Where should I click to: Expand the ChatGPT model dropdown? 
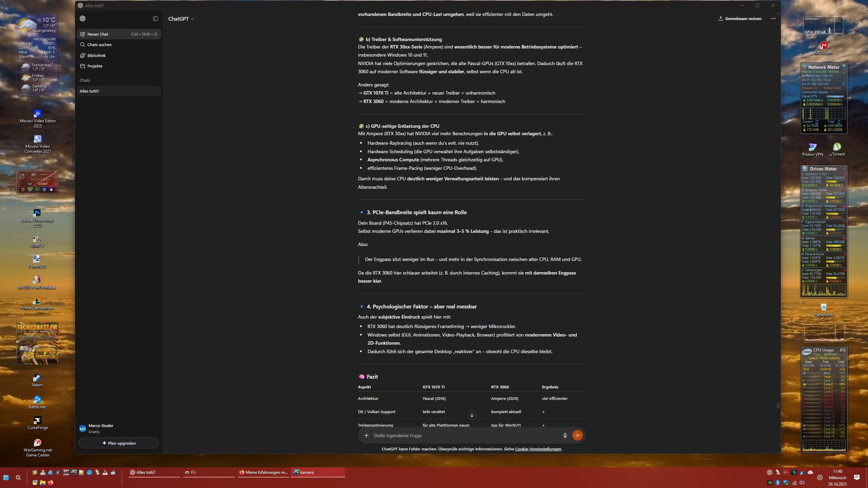click(x=181, y=19)
